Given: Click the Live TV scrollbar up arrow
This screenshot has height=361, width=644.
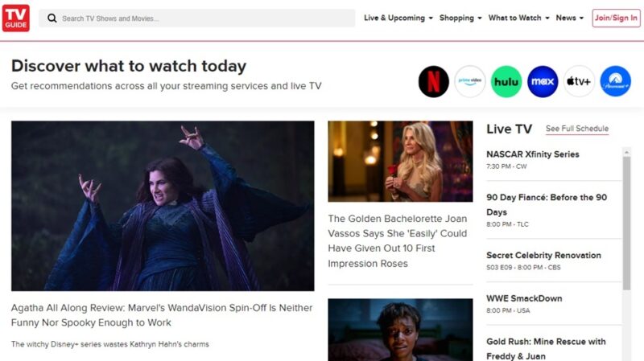Looking at the screenshot, I should [x=626, y=152].
